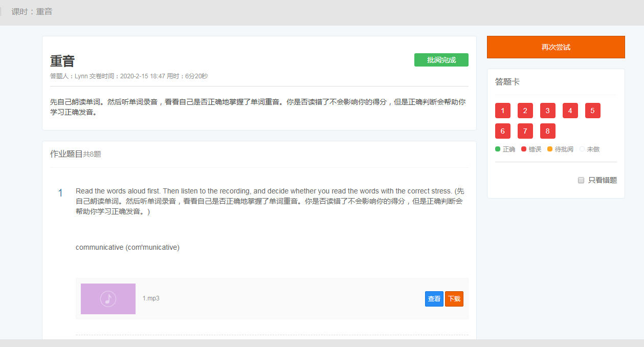Click the blue 查看 button for 1.mp3
The image size is (644, 347).
pos(434,299)
